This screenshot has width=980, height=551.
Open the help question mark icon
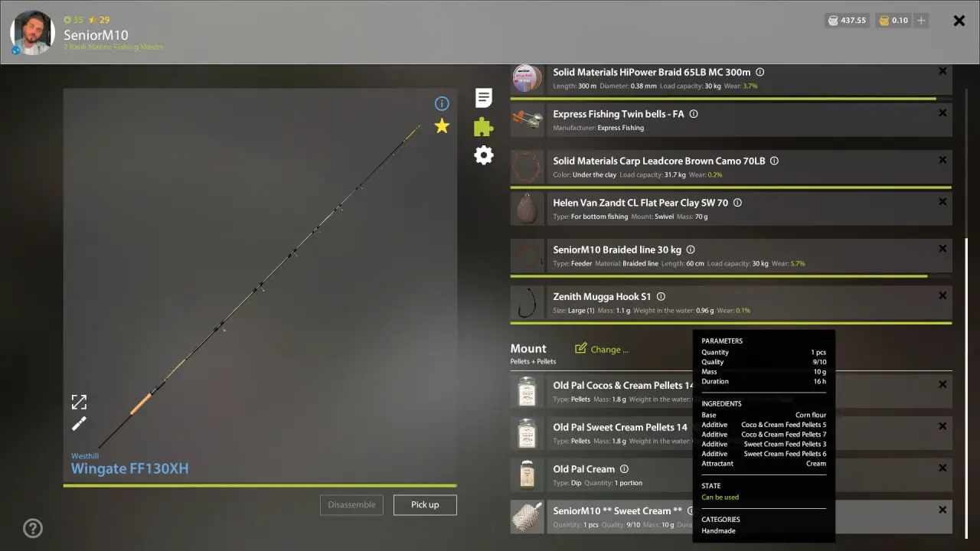(x=33, y=528)
